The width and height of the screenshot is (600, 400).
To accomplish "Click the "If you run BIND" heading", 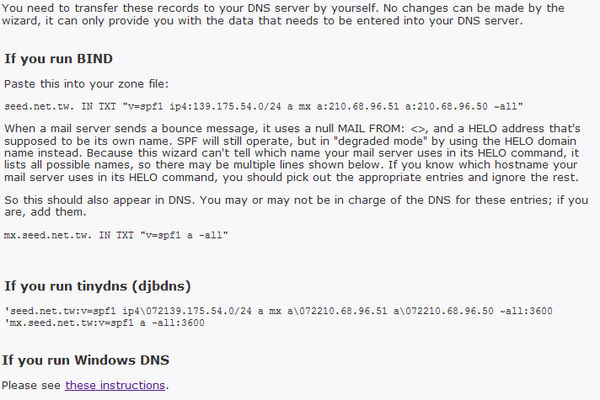I will [x=59, y=59].
